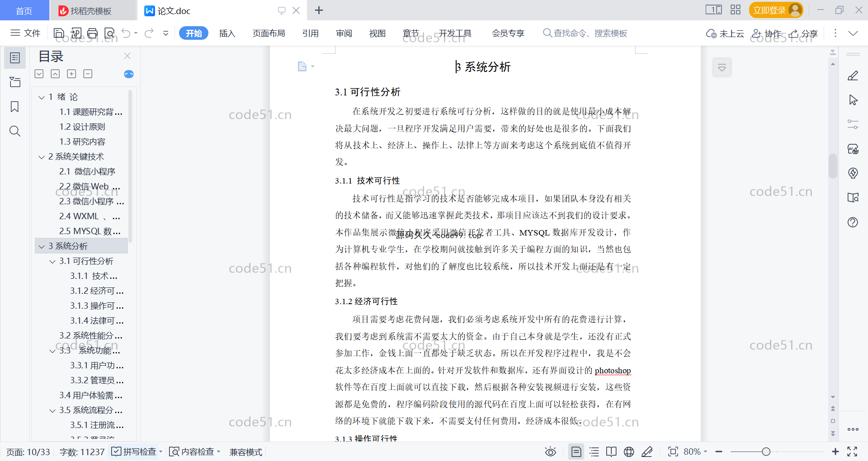Click the save document icon

[59, 33]
